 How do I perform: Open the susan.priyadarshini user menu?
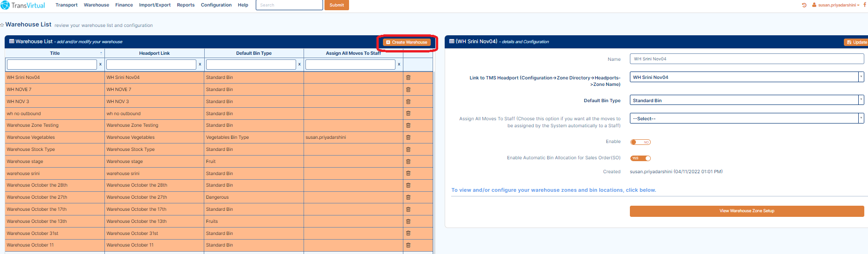[836, 5]
